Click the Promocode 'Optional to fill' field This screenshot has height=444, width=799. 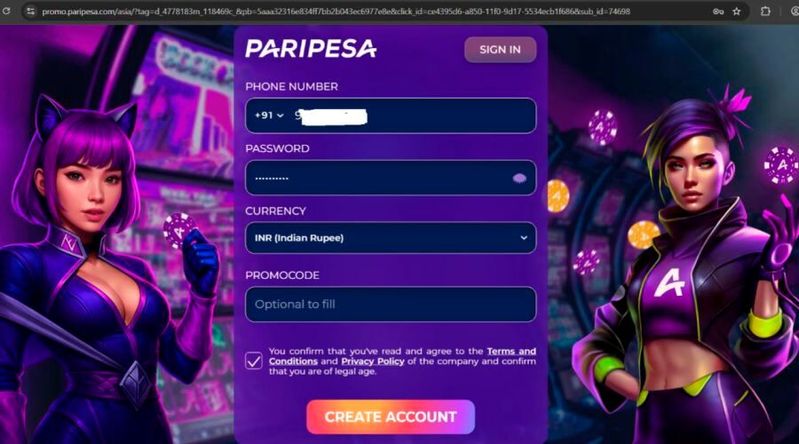pos(390,304)
